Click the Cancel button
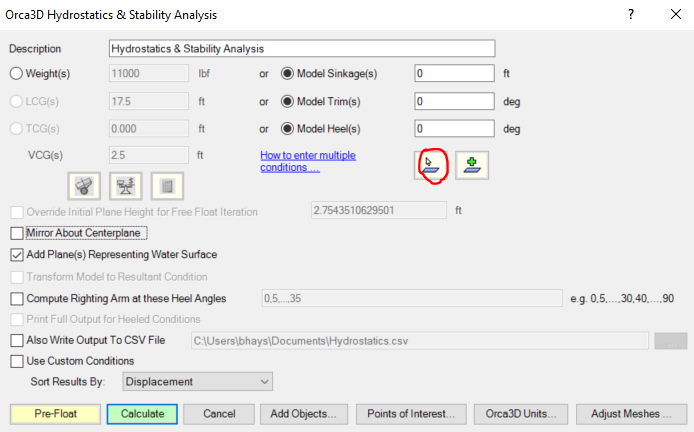This screenshot has height=432, width=694. (x=219, y=414)
